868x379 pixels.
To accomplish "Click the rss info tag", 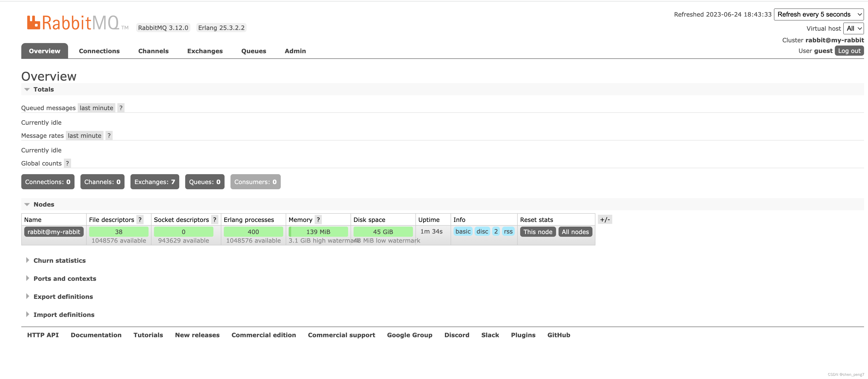I will pyautogui.click(x=508, y=232).
